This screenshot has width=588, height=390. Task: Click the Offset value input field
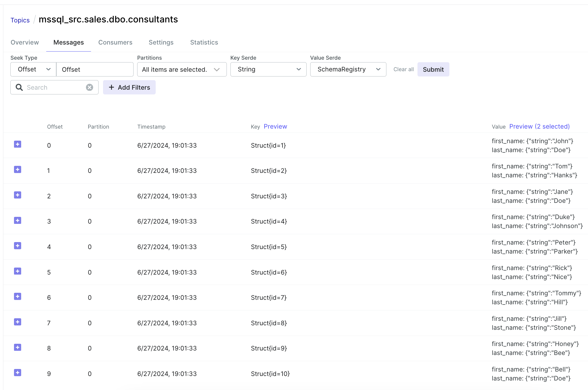[x=95, y=69]
